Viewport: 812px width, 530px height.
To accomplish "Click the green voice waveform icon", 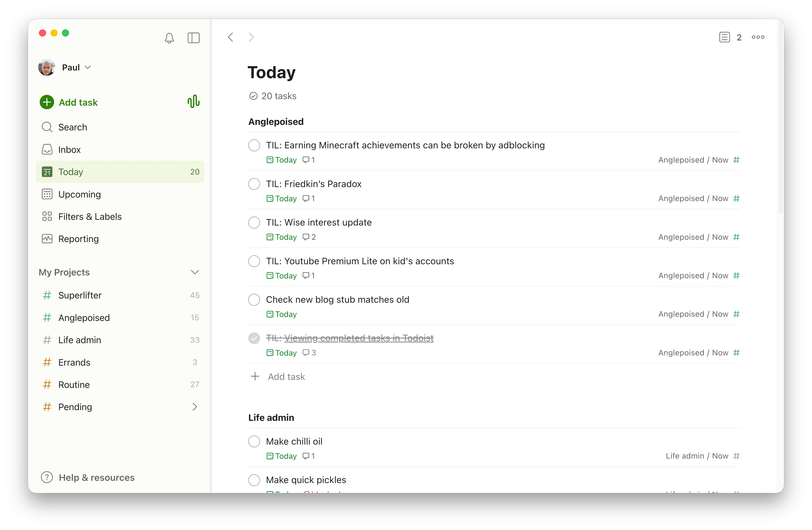I will click(193, 102).
